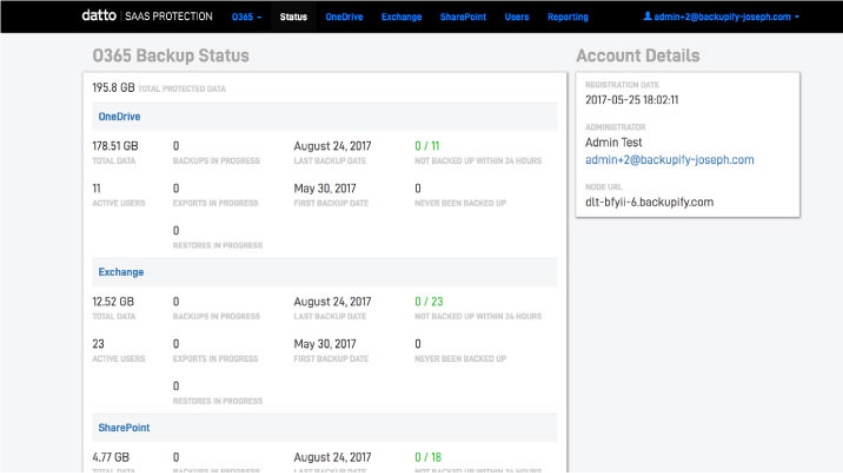This screenshot has width=843, height=473.
Task: Click the datto SaaS Protection logo
Action: point(147,16)
